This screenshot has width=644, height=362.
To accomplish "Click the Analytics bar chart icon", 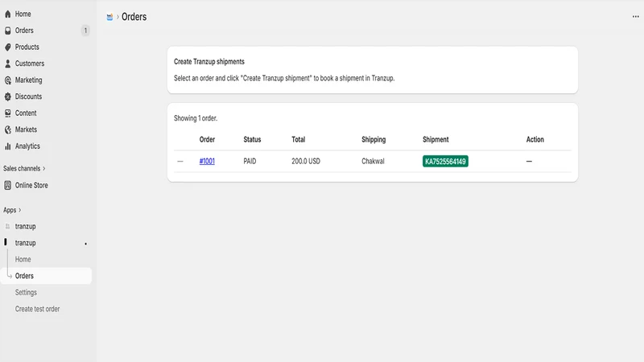I will 8,146.
